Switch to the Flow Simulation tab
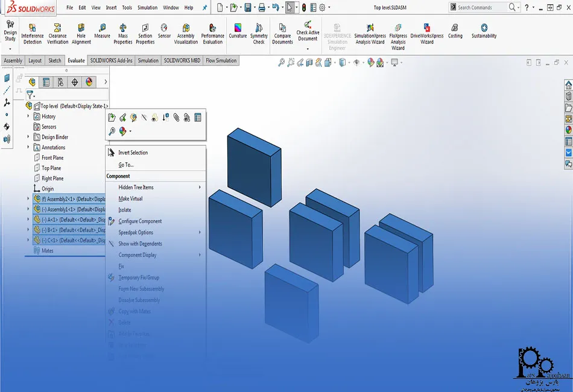Viewport: 573px width, 392px height. pyautogui.click(x=223, y=60)
